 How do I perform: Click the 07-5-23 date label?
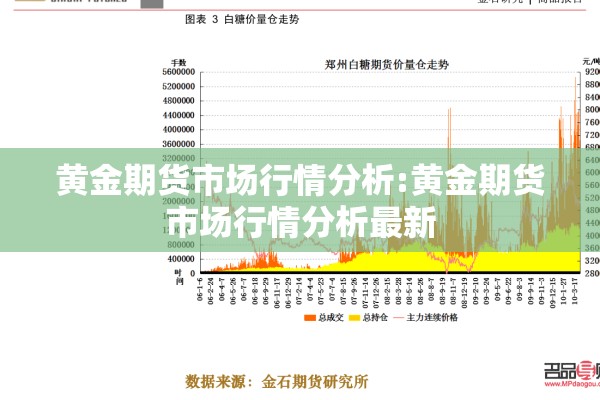click(x=321, y=291)
